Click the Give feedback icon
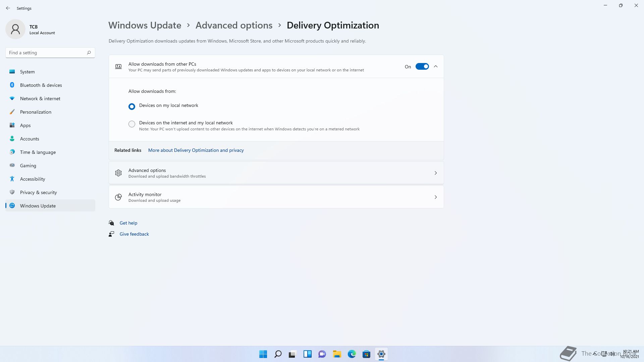This screenshot has height=362, width=644. (111, 234)
